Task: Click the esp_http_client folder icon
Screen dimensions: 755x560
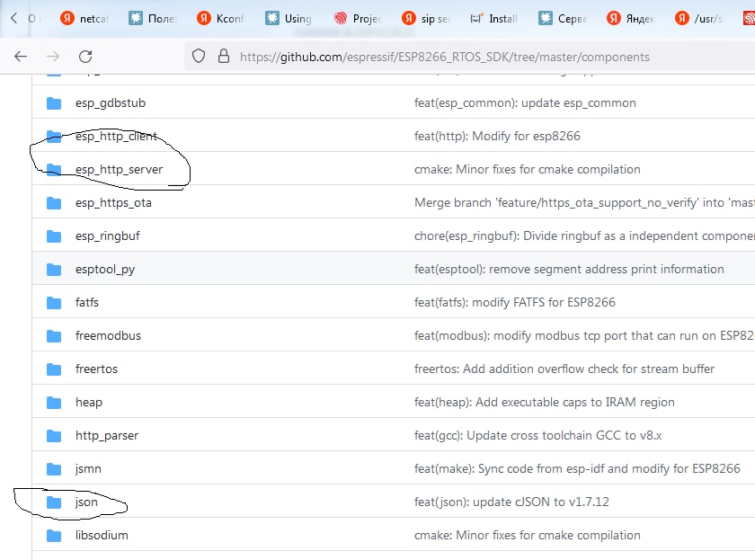Action: pyautogui.click(x=54, y=137)
